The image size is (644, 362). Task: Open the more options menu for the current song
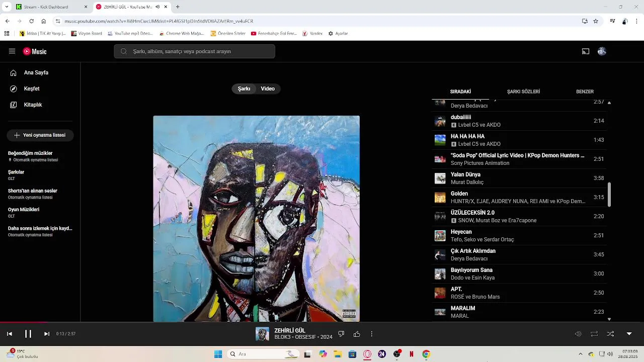coord(372,334)
